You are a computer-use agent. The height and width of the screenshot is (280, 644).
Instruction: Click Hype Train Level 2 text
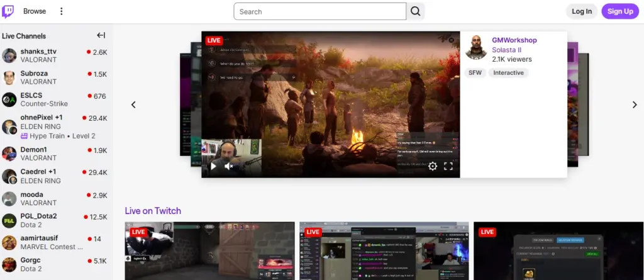coord(64,136)
